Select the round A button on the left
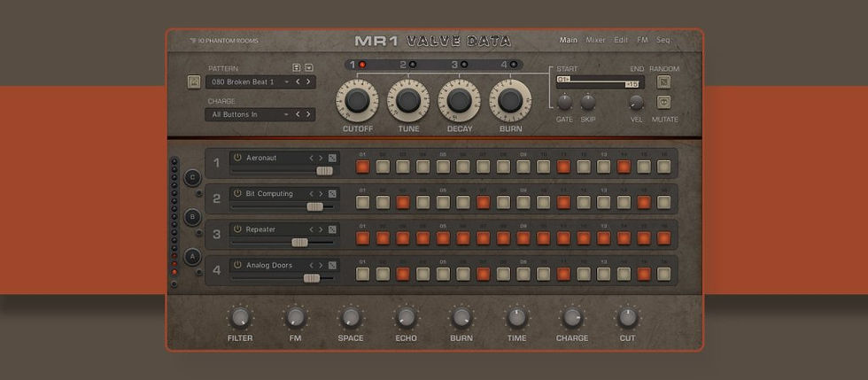This screenshot has width=868, height=380. pyautogui.click(x=193, y=257)
